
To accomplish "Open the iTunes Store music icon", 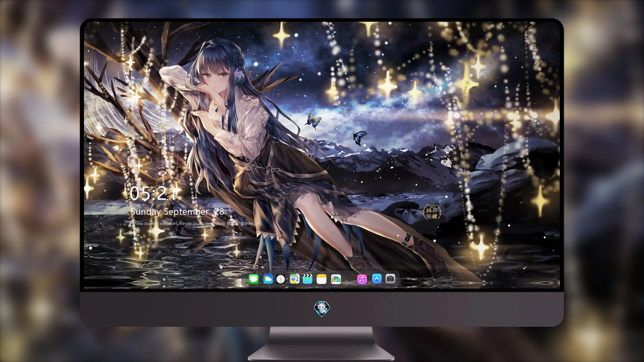I will (362, 279).
